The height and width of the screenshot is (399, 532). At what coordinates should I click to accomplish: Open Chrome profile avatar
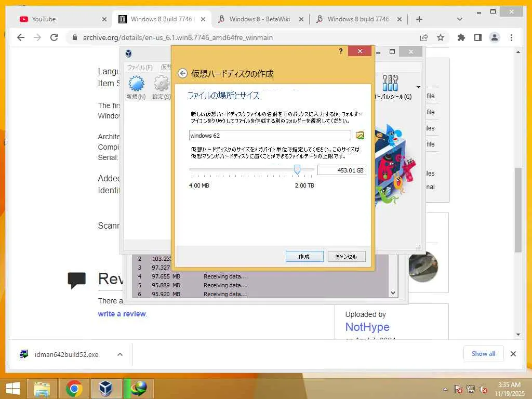[x=495, y=37]
